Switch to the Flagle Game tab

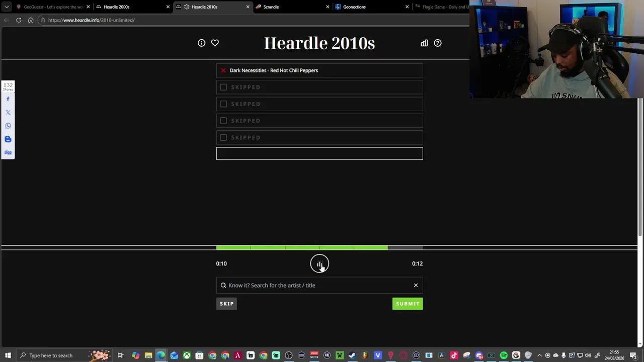click(x=442, y=7)
